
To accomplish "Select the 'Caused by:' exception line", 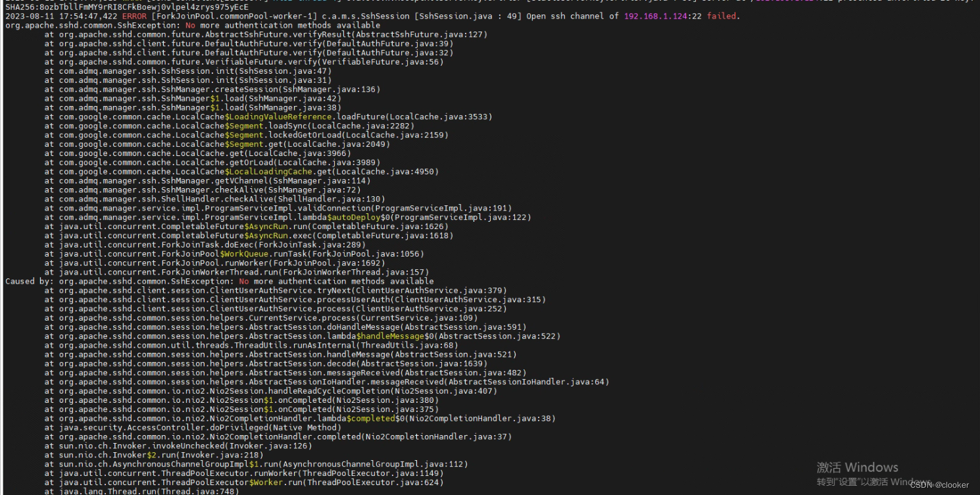I will 219,281.
